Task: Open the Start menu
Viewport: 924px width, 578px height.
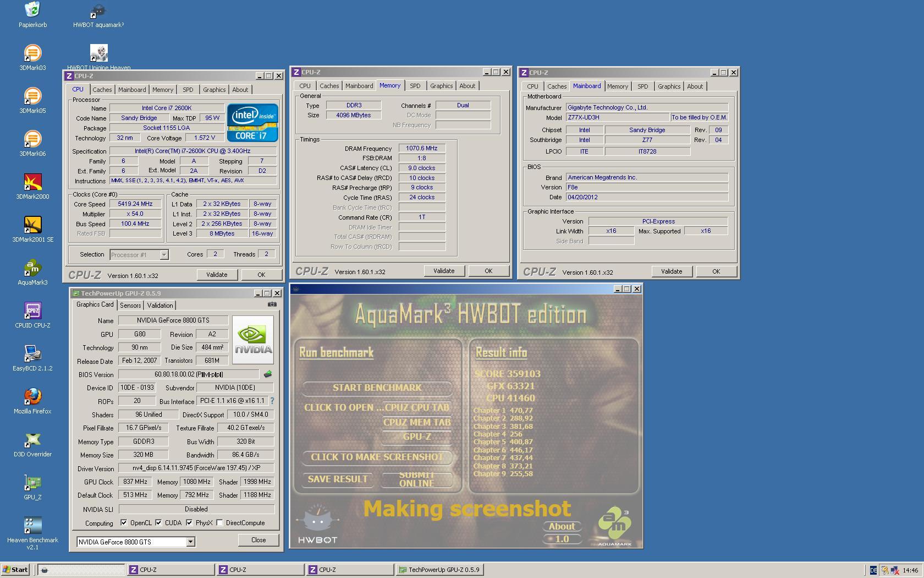Action: [x=15, y=570]
